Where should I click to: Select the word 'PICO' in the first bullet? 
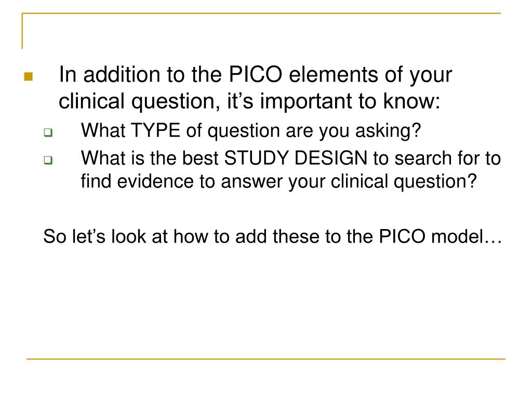coord(256,74)
